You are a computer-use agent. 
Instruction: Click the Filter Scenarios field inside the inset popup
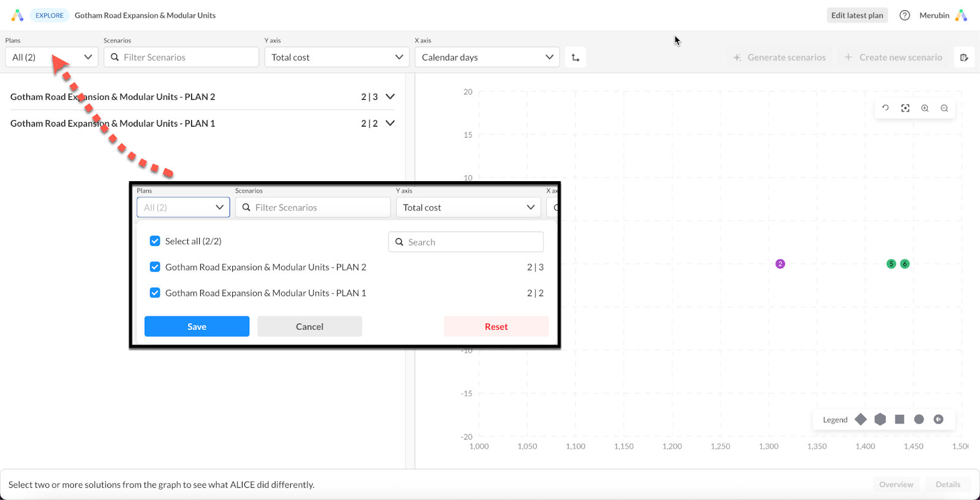click(313, 207)
